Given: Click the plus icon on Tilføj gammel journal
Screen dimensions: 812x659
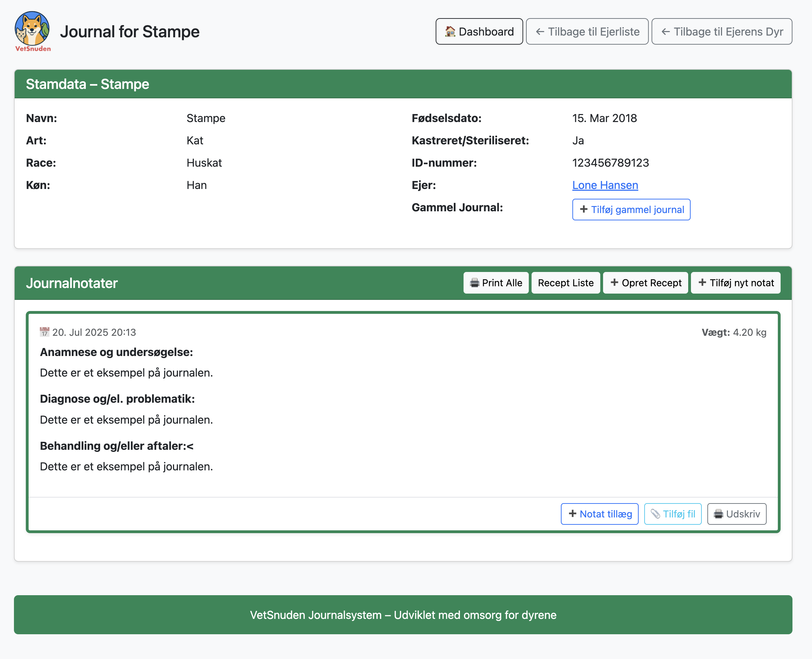Looking at the screenshot, I should [x=584, y=209].
